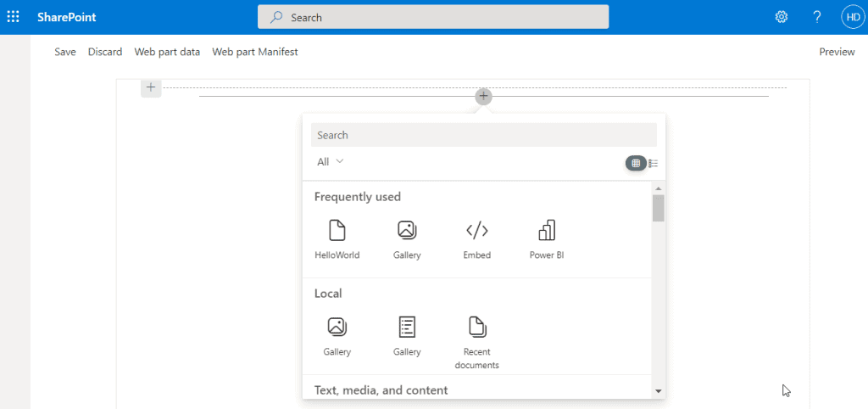868x409 pixels.
Task: Focus the web part picker search field
Action: (484, 135)
